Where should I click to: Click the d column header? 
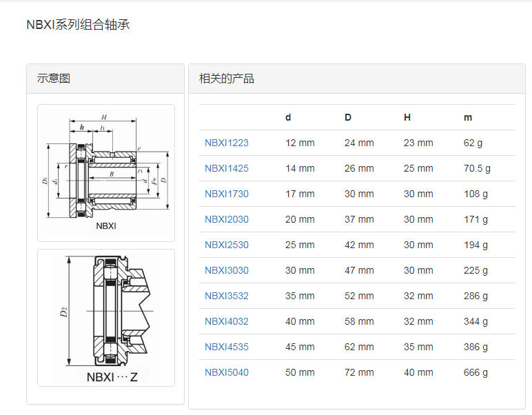pyautogui.click(x=288, y=118)
